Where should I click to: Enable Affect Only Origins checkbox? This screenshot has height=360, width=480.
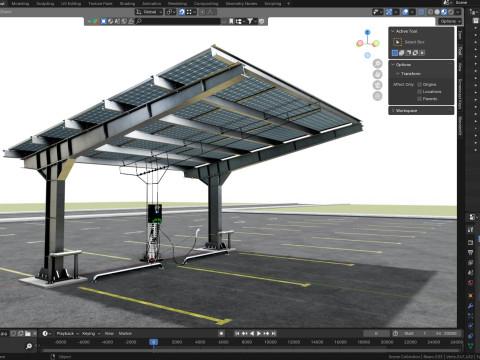[420, 84]
